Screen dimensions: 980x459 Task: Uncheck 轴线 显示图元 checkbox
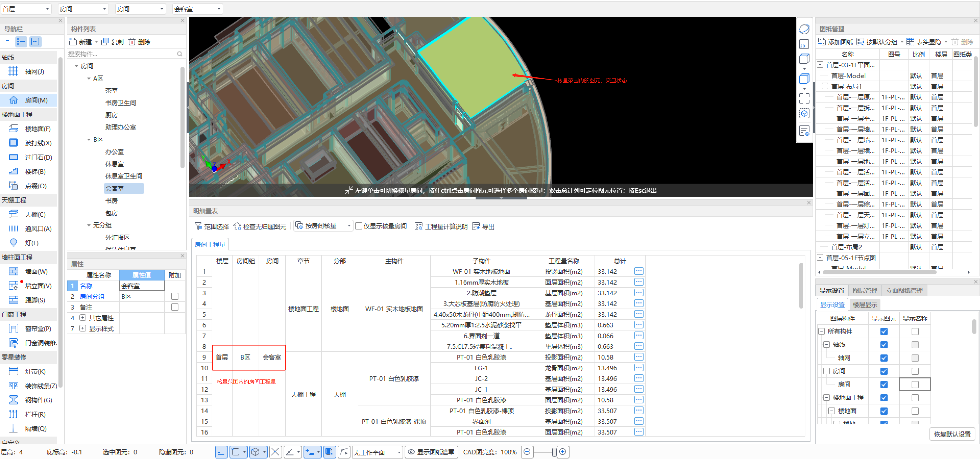[884, 345]
